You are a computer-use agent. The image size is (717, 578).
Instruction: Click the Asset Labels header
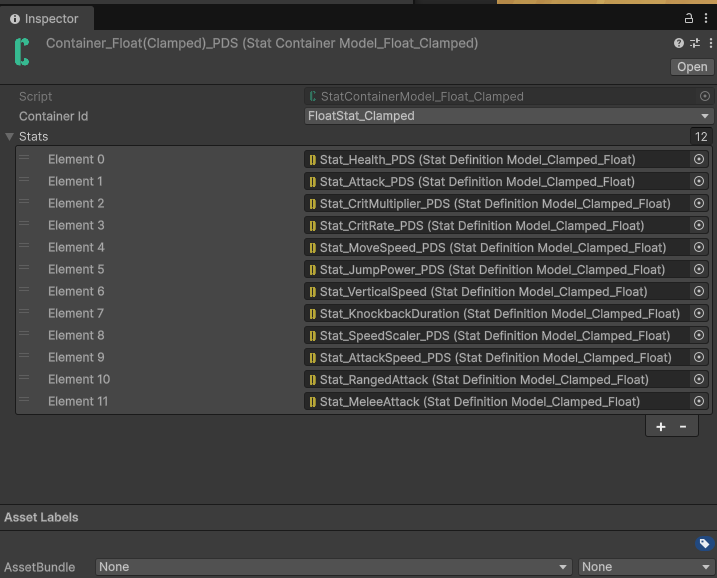click(41, 517)
